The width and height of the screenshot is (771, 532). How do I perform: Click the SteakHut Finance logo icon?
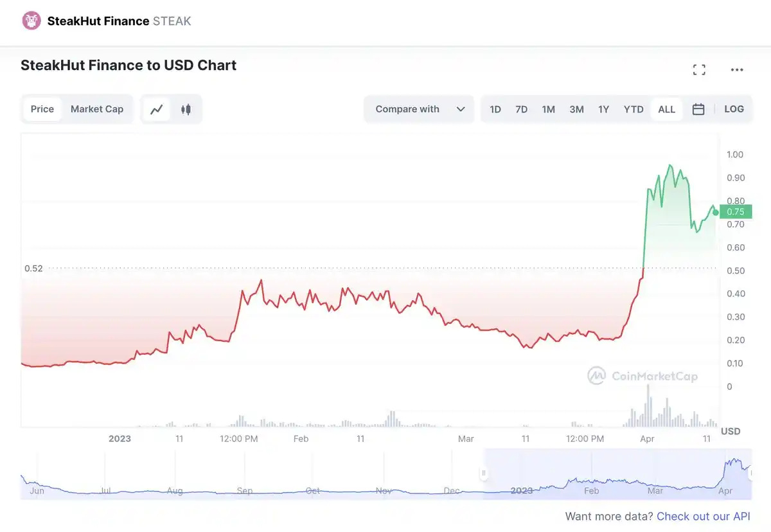click(x=31, y=21)
